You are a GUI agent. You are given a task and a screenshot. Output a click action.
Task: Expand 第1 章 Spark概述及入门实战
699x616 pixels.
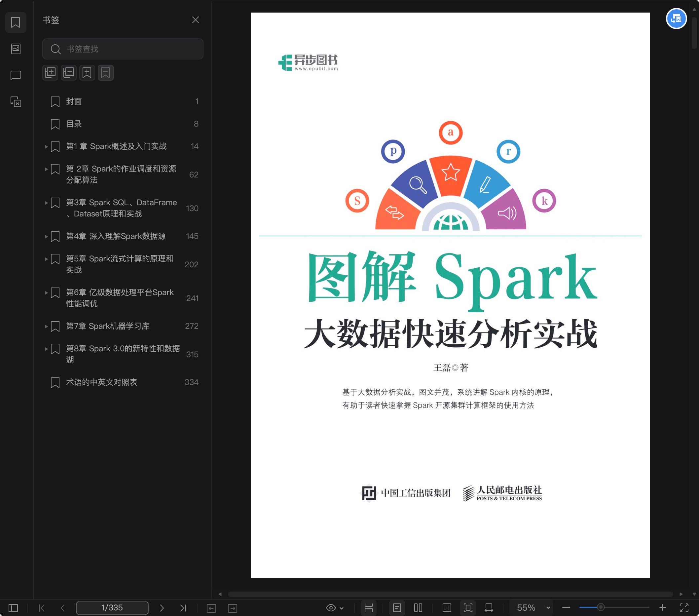(46, 146)
